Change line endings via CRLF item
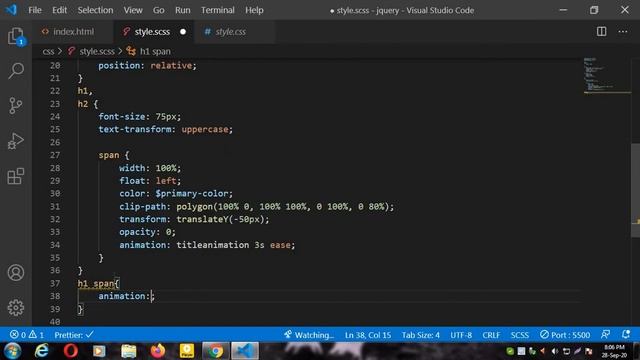The image size is (640, 360). tap(491, 335)
